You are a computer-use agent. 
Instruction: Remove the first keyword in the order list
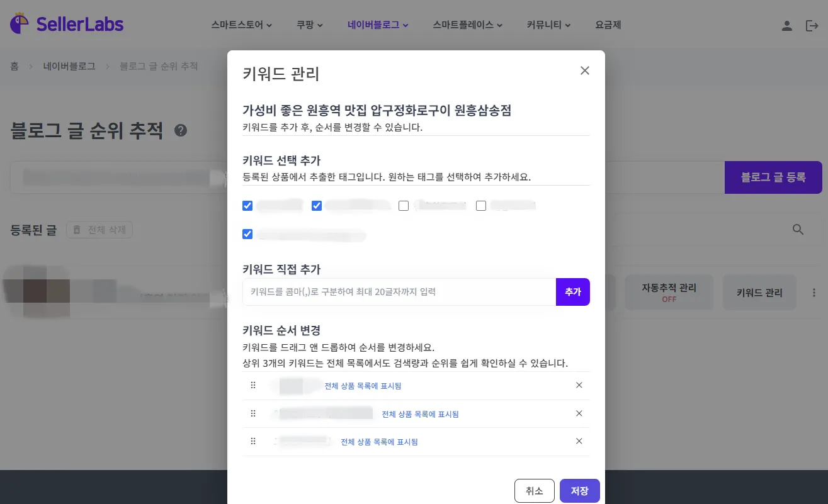(x=579, y=385)
